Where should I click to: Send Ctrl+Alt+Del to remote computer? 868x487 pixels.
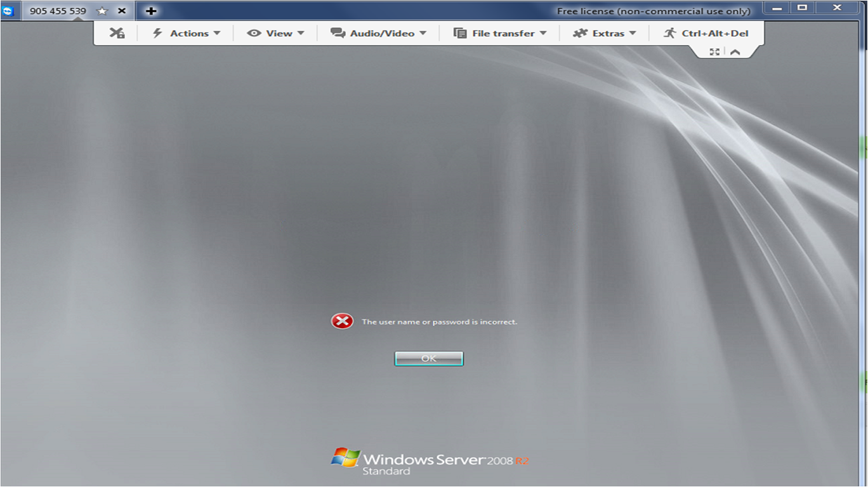click(706, 33)
